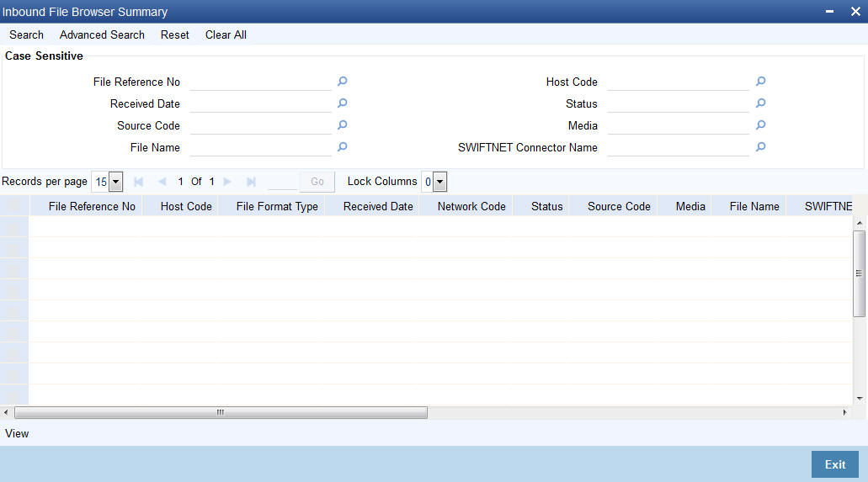Sort by Host Code column header

[186, 206]
